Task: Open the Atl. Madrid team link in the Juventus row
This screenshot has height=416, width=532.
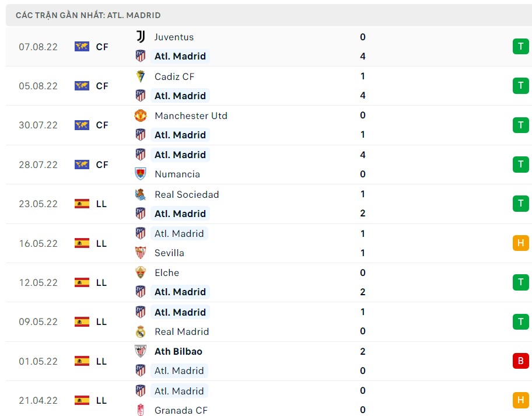Action: click(x=180, y=56)
